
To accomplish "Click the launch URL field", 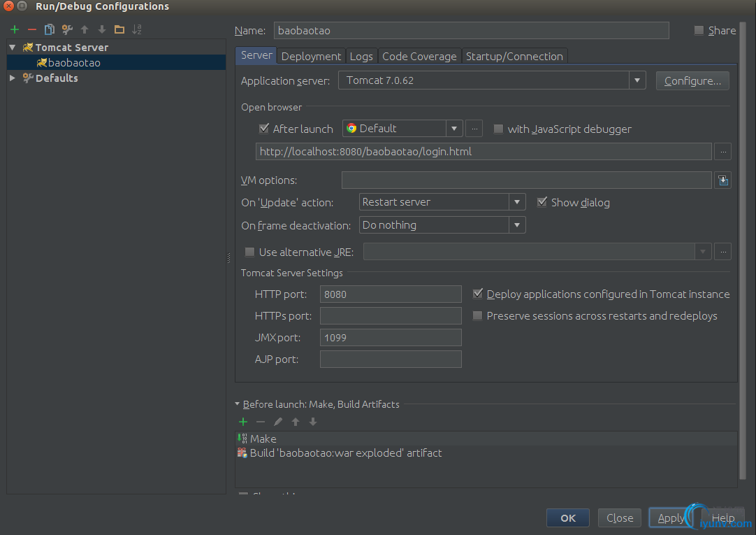I will (484, 152).
